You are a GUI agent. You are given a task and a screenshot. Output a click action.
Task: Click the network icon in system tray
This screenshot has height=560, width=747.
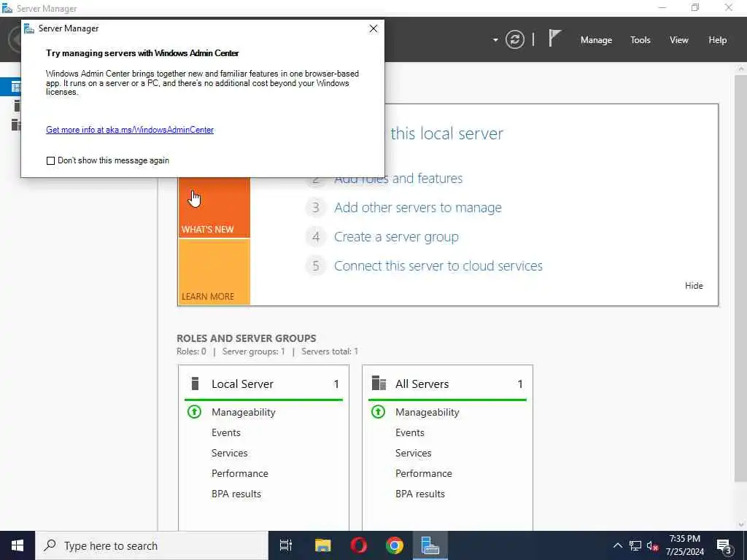[635, 545]
